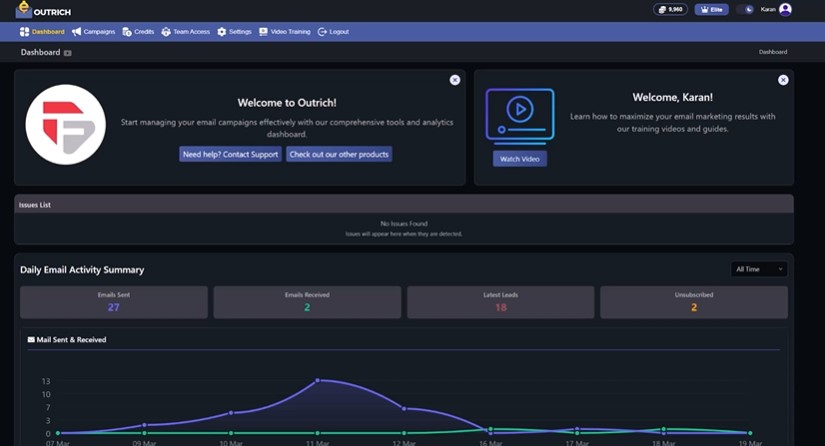Viewport: 825px width, 446px height.
Task: Open the Karan user profile avatar
Action: pyautogui.click(x=785, y=9)
